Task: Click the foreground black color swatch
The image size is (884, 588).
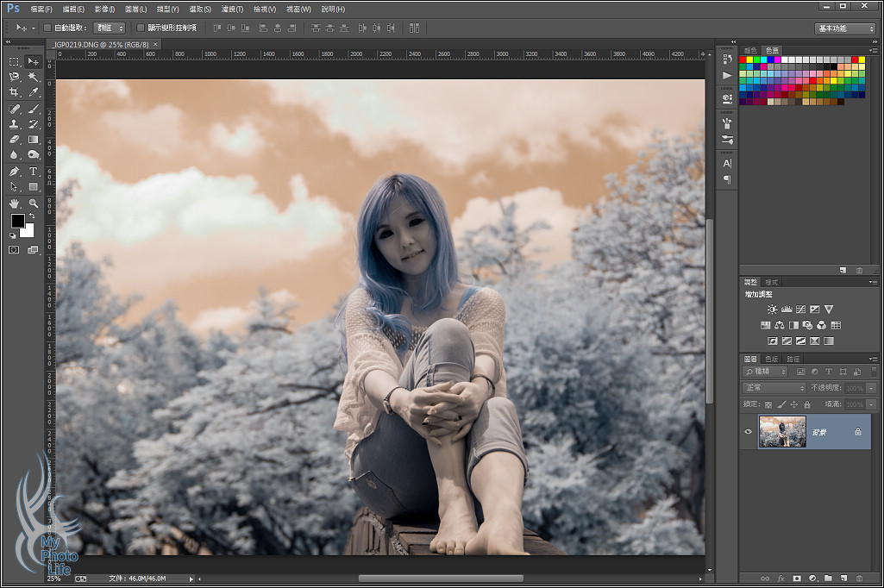Action: (17, 221)
